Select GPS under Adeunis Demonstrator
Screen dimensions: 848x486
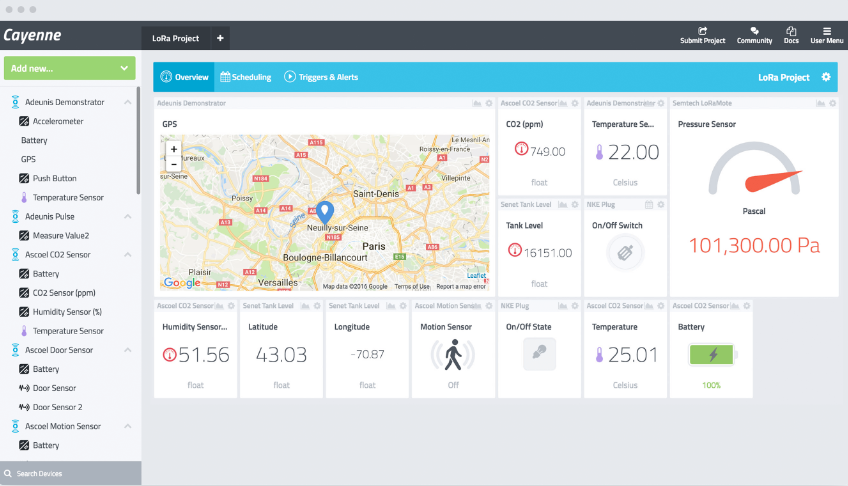tap(28, 159)
